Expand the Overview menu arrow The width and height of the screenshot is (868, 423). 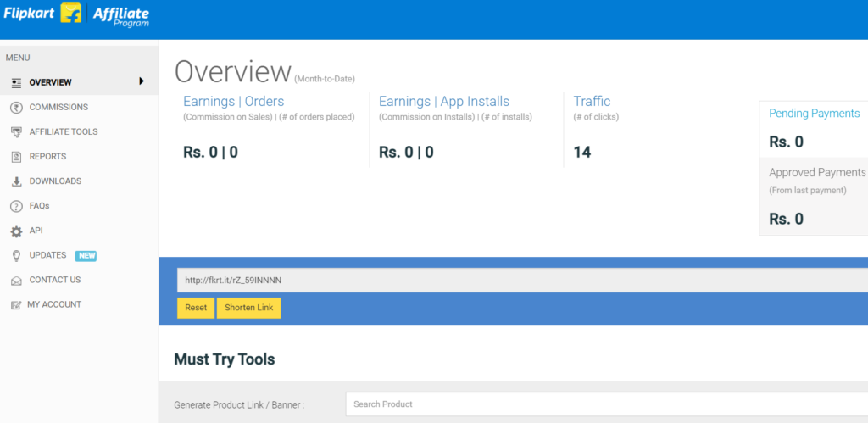click(x=142, y=81)
